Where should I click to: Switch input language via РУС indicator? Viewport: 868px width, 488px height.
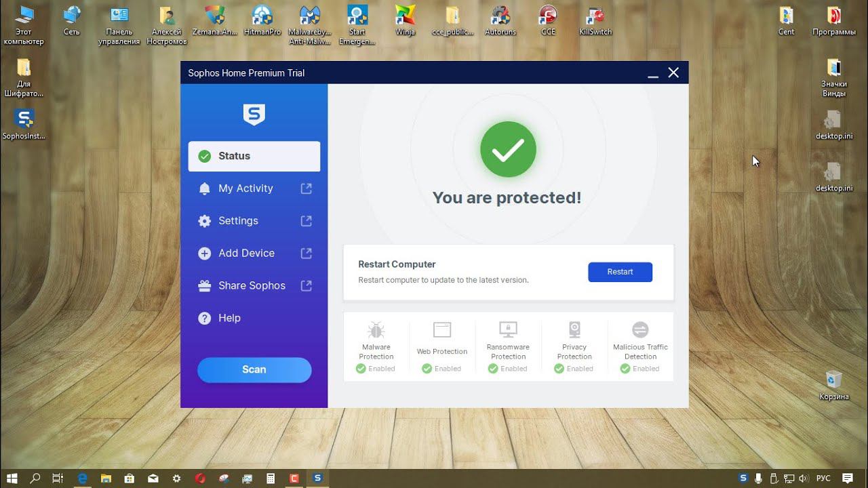tap(823, 478)
